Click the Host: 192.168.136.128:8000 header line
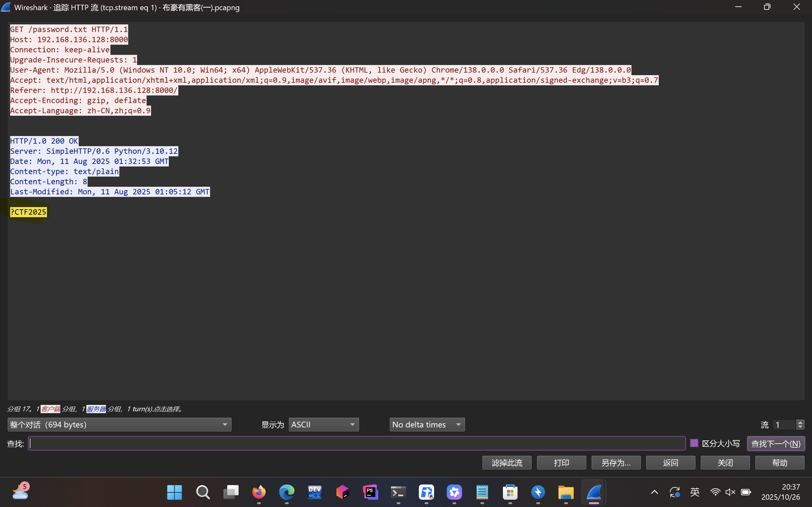Viewport: 812px width, 507px height. pos(69,40)
